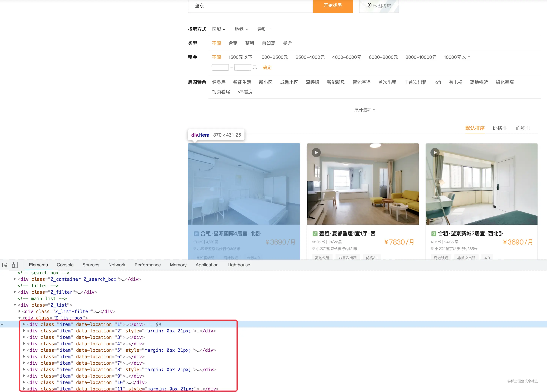Click the price sort arrows icon
547x392 pixels.
505,128
